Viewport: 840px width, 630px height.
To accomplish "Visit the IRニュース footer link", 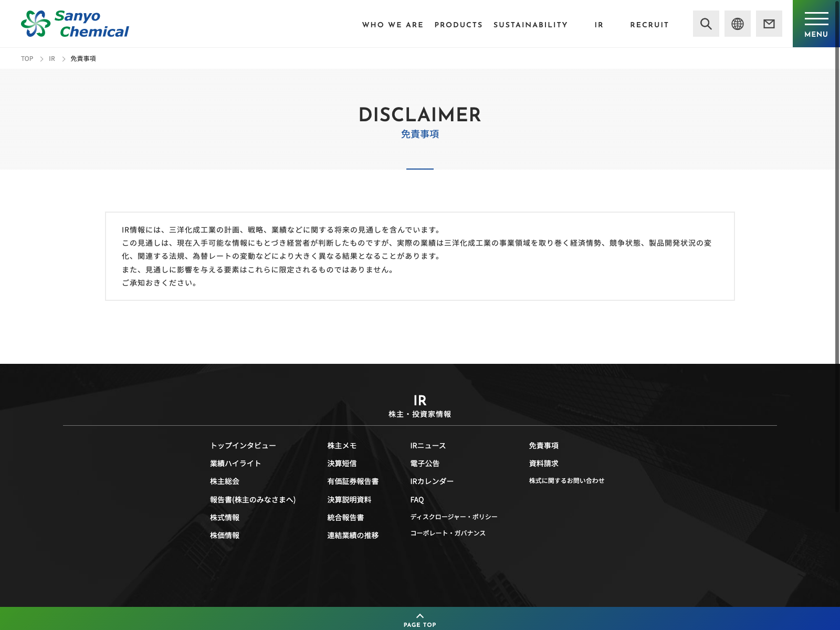I will pos(428,446).
